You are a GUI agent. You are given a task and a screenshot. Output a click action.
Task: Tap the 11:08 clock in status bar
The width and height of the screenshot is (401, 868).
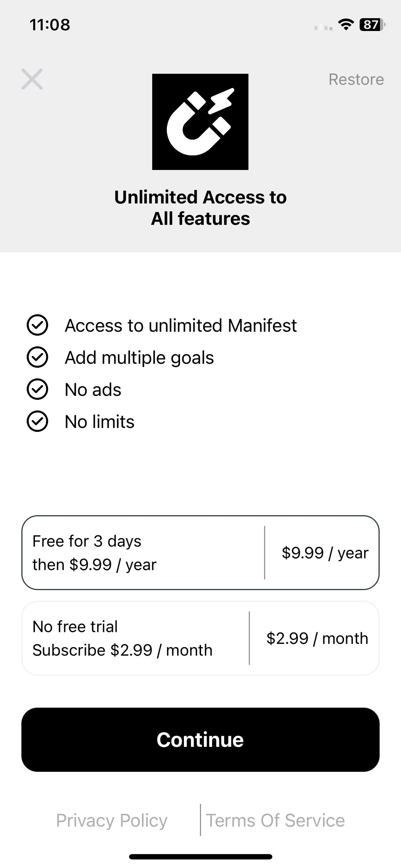tap(50, 25)
